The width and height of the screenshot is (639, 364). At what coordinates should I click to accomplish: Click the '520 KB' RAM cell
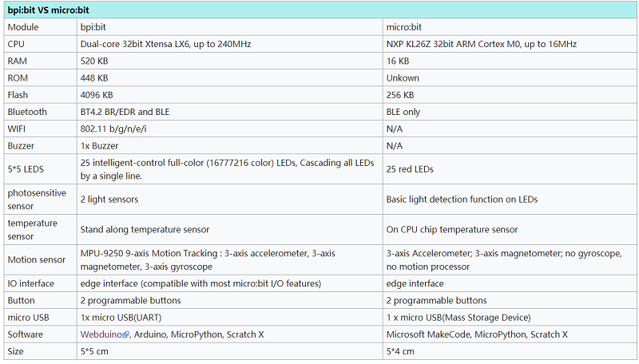pyautogui.click(x=230, y=61)
